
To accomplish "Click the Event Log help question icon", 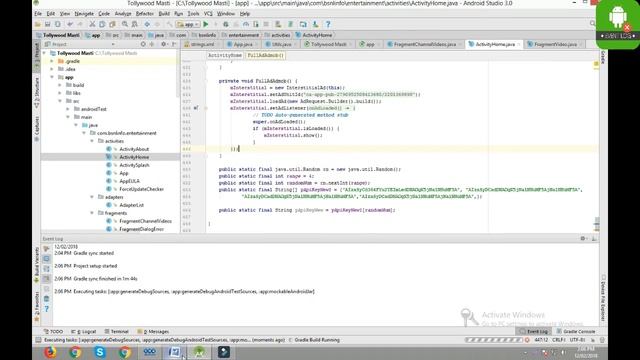I will (47, 309).
